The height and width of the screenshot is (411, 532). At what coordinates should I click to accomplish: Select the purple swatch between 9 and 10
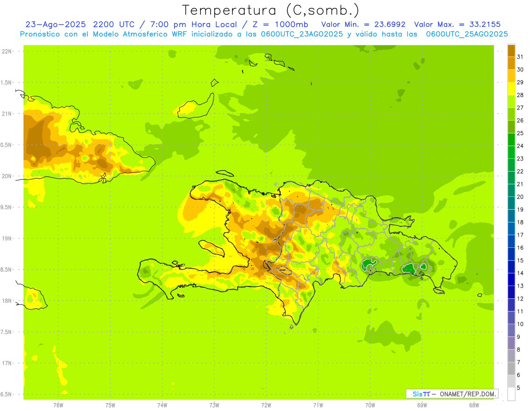coord(511,330)
